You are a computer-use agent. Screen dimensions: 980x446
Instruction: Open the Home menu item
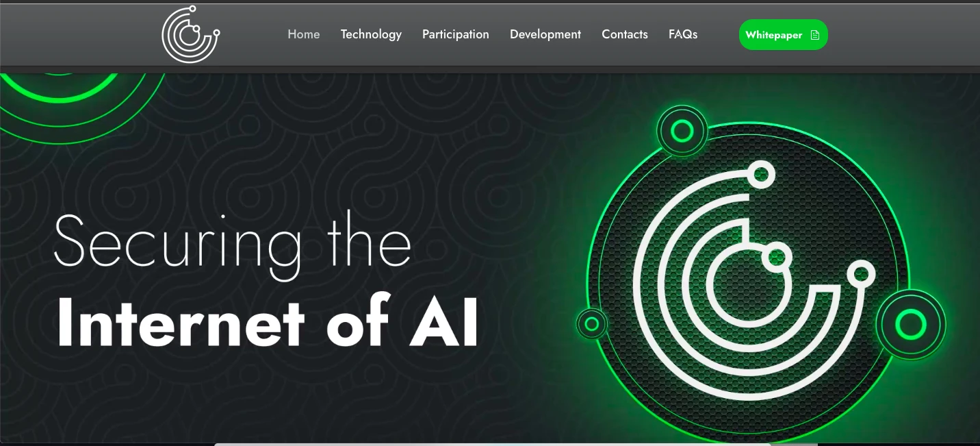303,34
